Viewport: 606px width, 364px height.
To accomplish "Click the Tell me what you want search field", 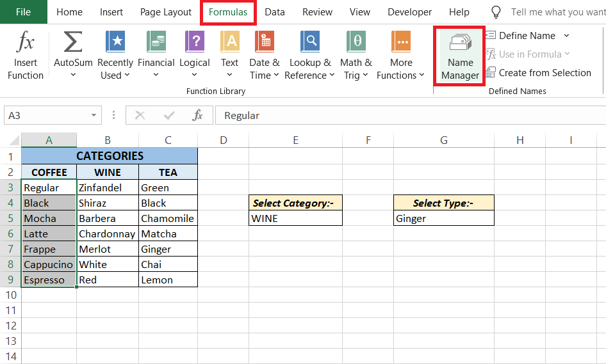I will (x=558, y=12).
